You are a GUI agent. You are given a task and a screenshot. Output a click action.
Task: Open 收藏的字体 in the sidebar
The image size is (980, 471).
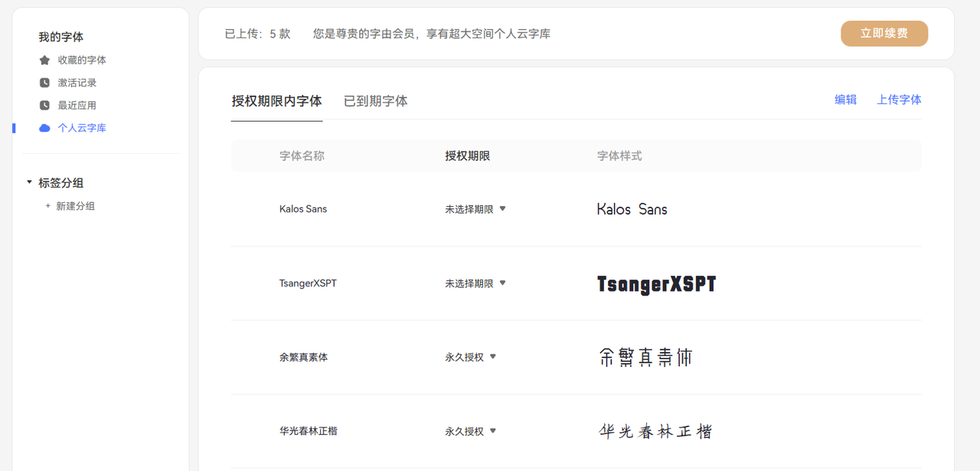[82, 61]
